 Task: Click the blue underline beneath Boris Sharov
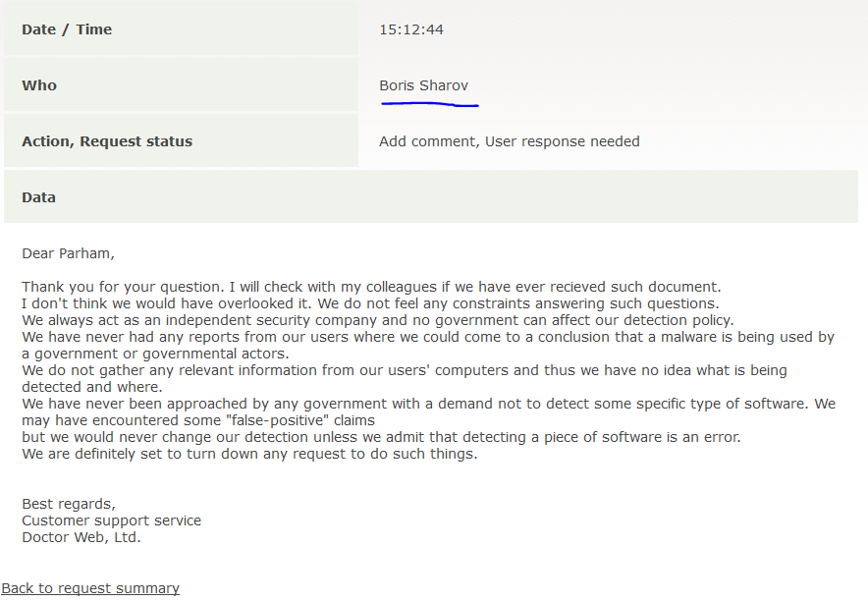(429, 102)
